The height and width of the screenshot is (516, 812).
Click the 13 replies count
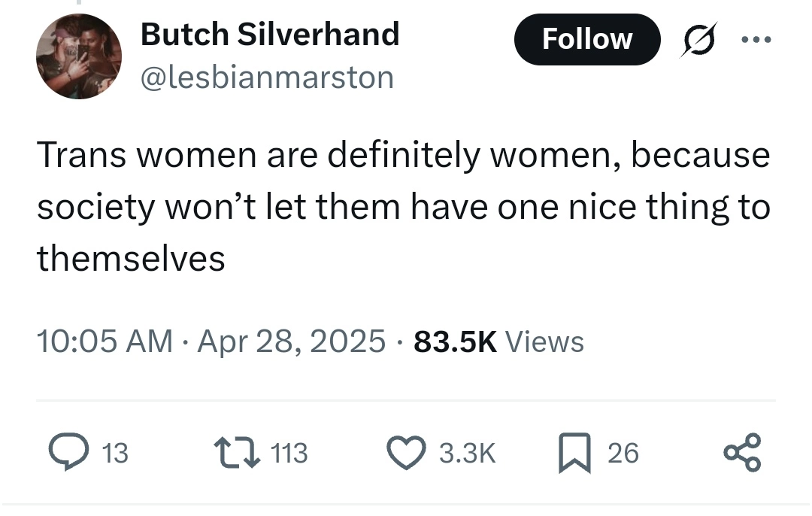(x=114, y=453)
